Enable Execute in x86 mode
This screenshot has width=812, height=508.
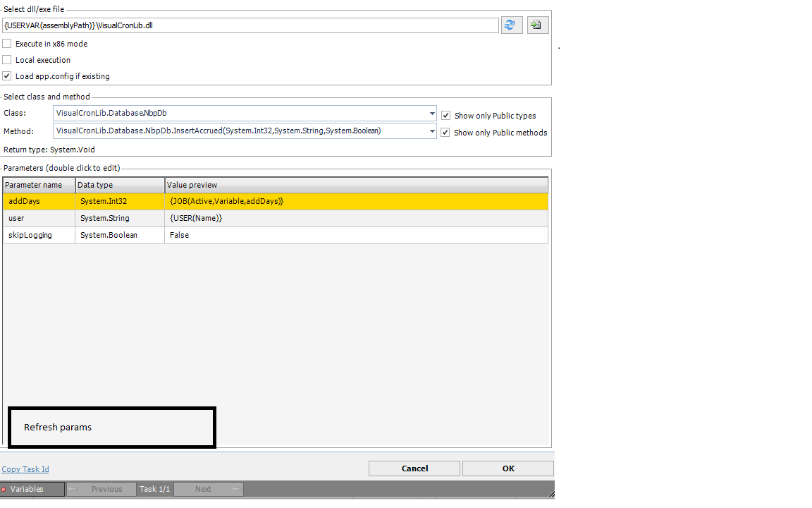[x=7, y=44]
